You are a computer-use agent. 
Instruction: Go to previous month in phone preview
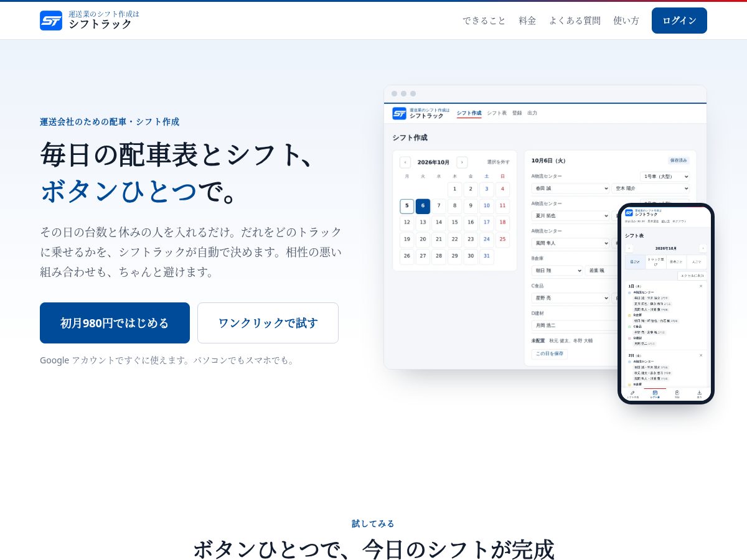tap(629, 248)
